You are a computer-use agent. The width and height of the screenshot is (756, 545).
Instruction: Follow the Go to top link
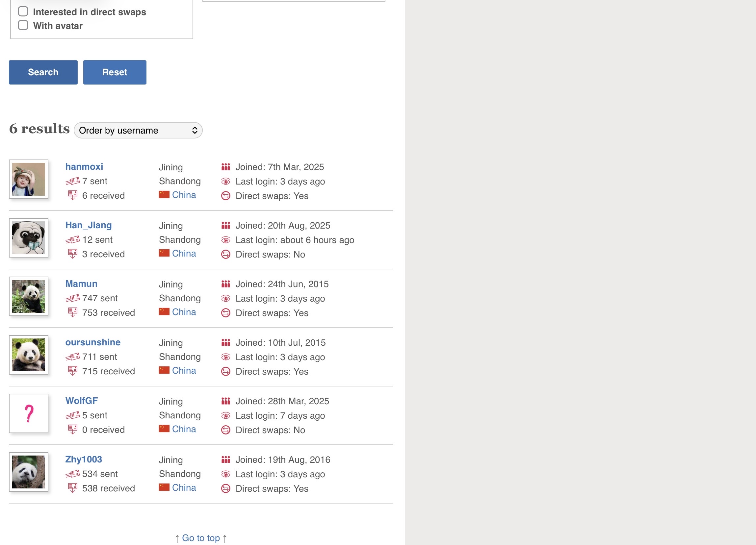201,538
